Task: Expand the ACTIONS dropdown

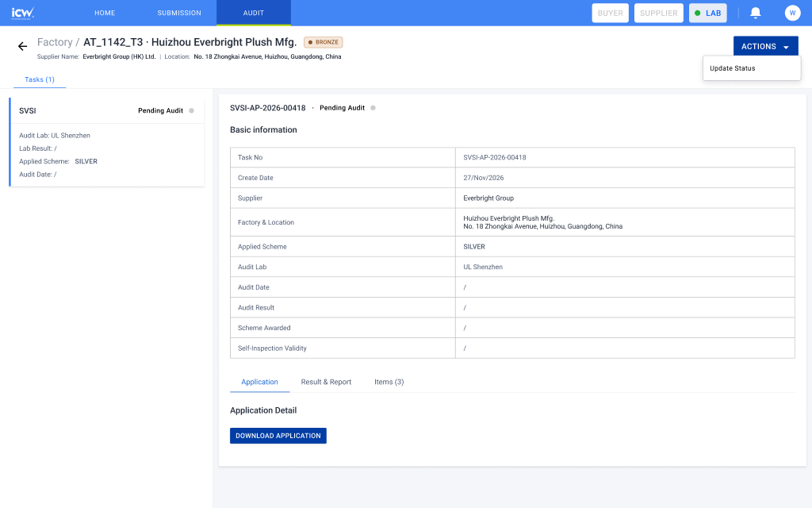Action: (x=765, y=47)
